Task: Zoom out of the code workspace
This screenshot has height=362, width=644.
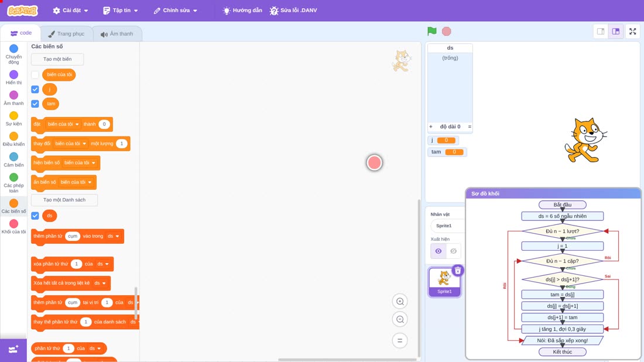Action: (400, 319)
